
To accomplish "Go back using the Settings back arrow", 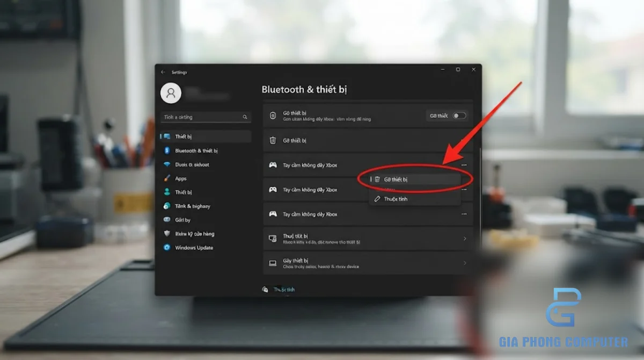I will point(163,72).
